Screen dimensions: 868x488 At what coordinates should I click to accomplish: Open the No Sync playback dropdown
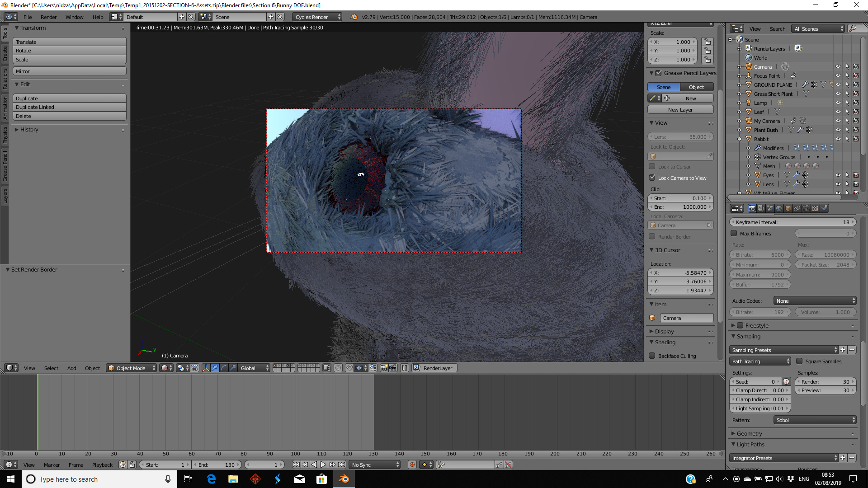click(375, 465)
